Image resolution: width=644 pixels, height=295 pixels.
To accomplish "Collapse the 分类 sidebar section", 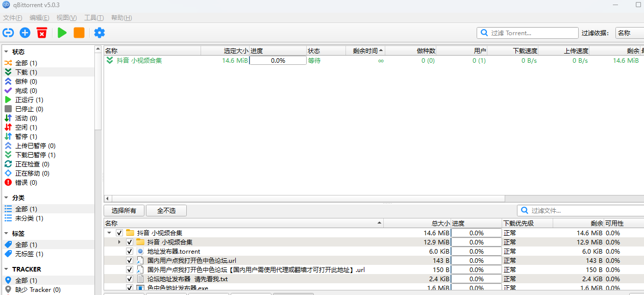I will coord(6,198).
